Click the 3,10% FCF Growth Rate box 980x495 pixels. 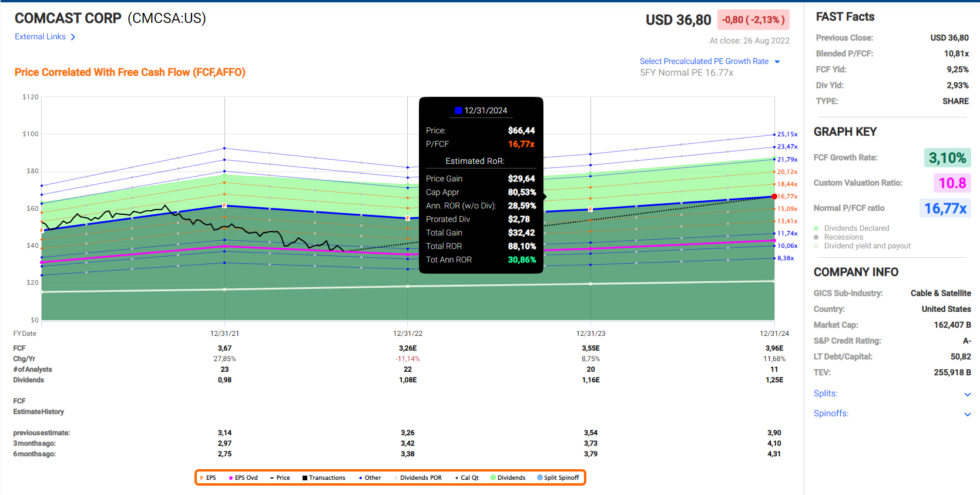coord(947,158)
